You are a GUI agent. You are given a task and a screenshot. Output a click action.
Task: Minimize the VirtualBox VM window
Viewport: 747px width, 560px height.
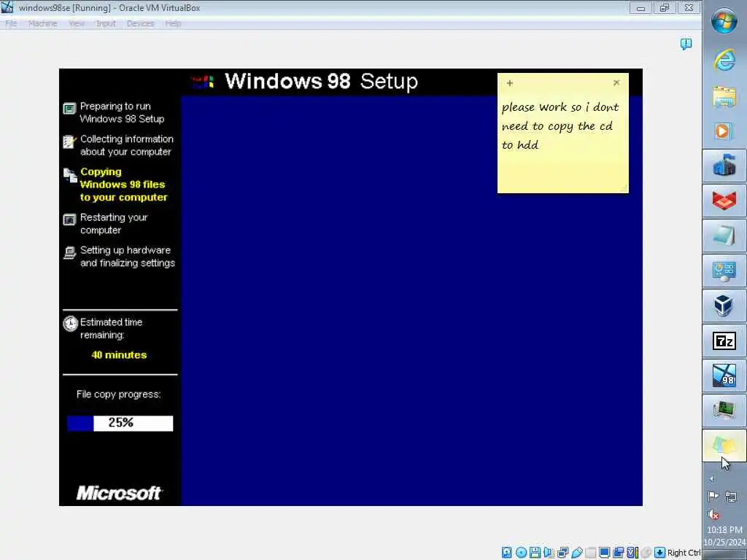click(x=640, y=7)
